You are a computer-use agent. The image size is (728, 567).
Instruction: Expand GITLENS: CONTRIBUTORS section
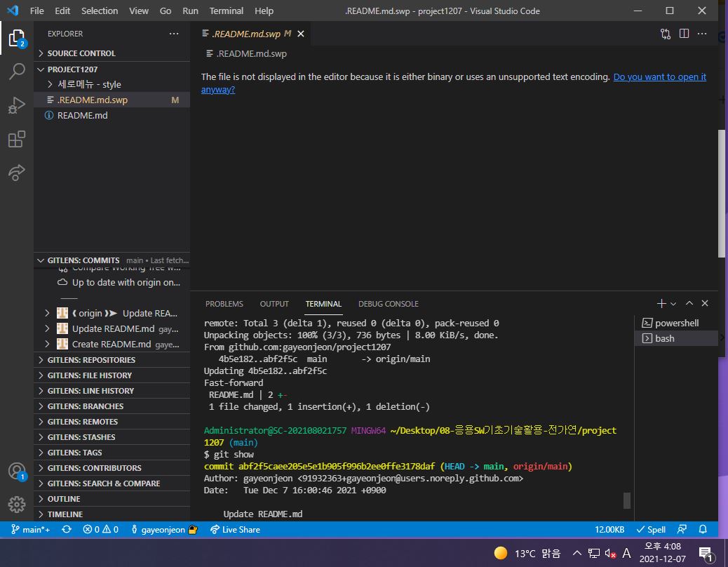point(112,468)
